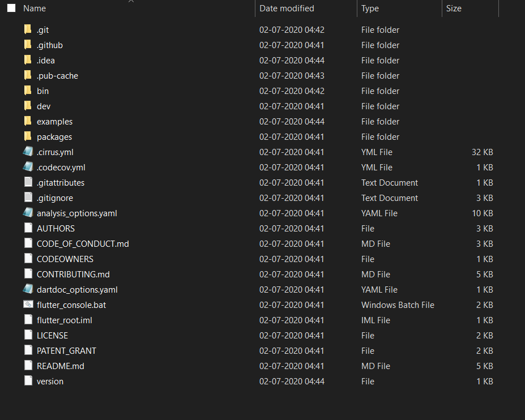Click the CODE_OF_CONDUCT.md file icon
This screenshot has width=525, height=420.
(x=28, y=243)
